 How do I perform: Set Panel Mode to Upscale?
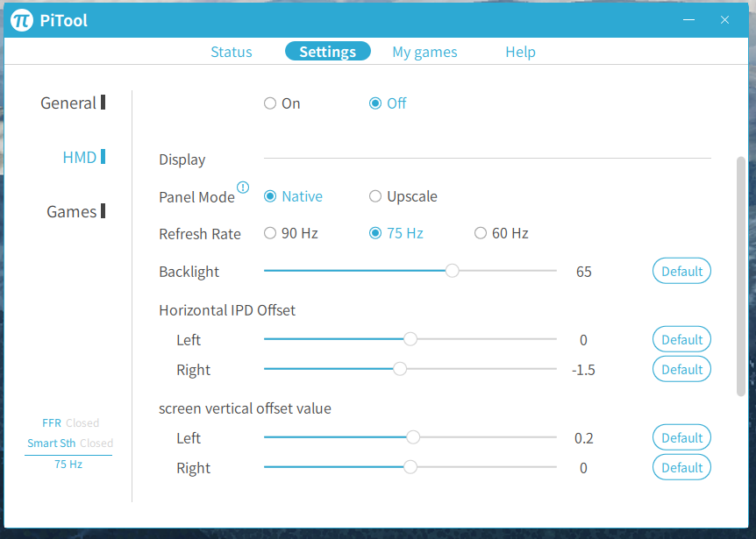coord(375,196)
